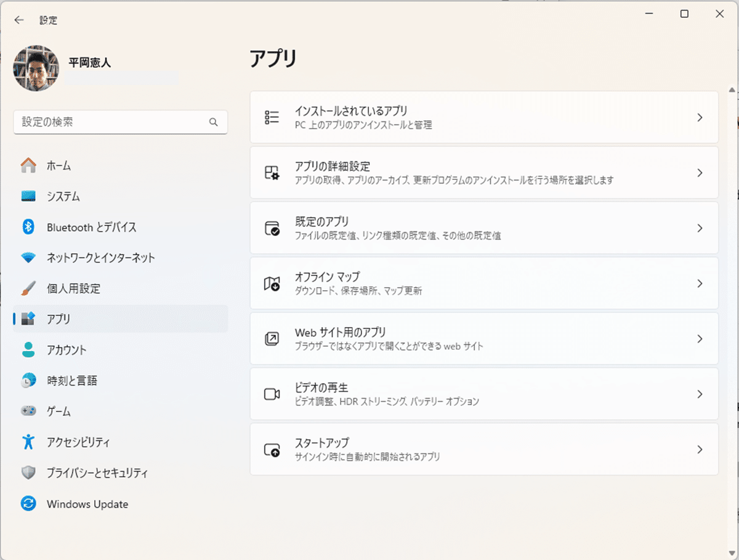Select システム in sidebar

pos(120,197)
